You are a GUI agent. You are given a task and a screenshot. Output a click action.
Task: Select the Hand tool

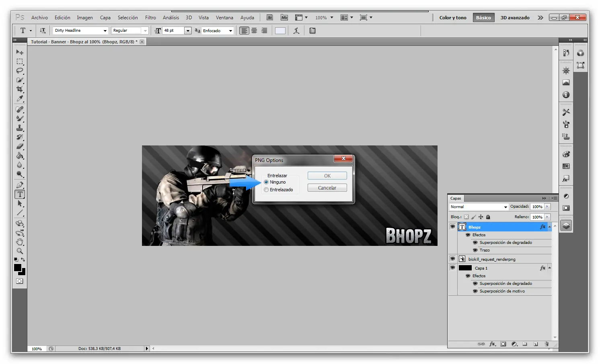coord(20,242)
